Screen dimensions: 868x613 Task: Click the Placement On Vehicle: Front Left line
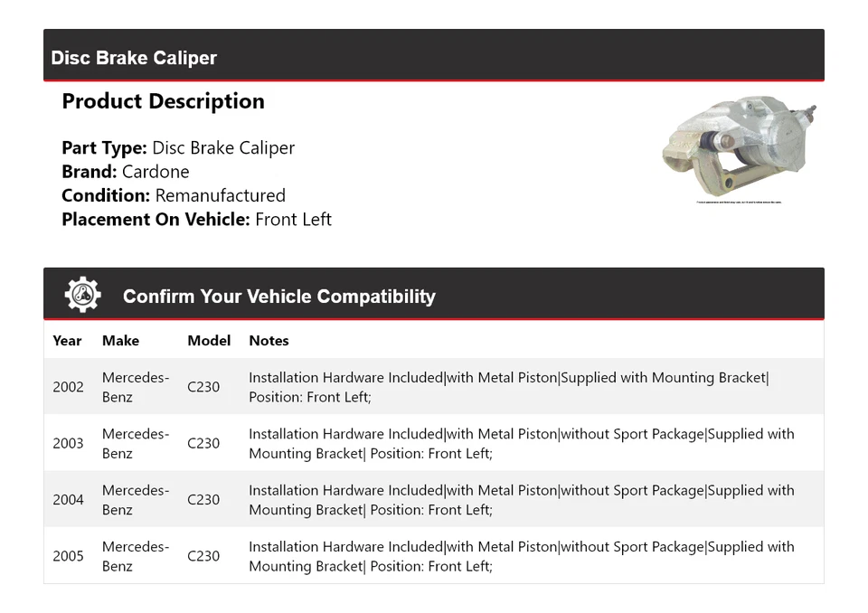196,219
